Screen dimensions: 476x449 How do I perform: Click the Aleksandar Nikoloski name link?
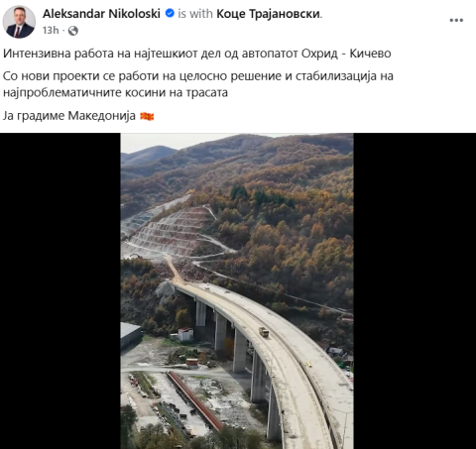click(x=101, y=14)
